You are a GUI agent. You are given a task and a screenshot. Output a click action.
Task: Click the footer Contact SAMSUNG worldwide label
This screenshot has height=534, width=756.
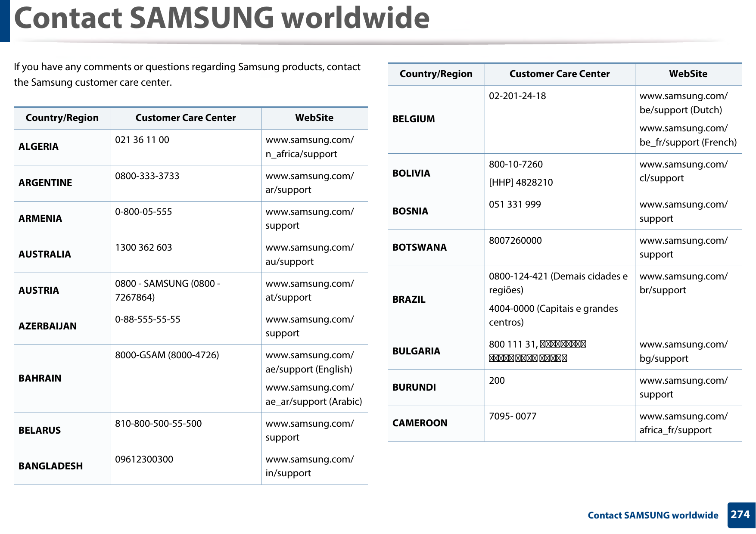click(653, 515)
